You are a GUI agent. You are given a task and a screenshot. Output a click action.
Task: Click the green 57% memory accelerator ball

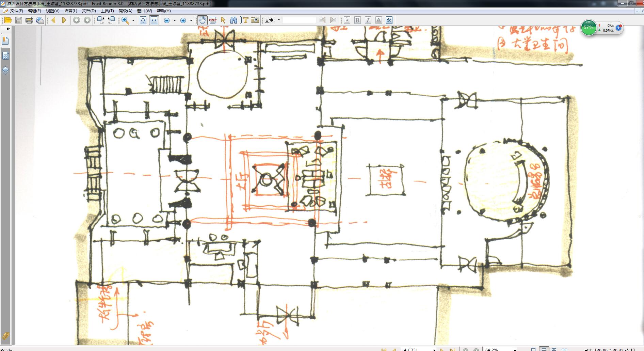coord(588,28)
